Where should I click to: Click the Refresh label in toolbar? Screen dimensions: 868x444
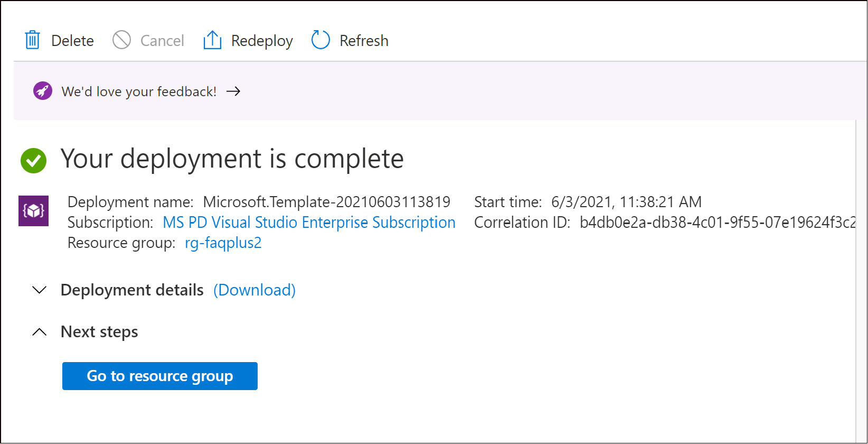tap(364, 41)
